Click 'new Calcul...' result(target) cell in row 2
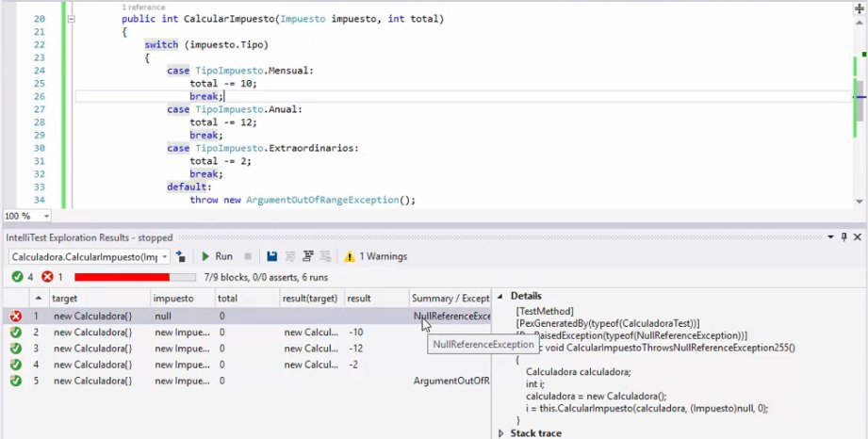Screen dimensions: 868x439 click(x=311, y=333)
